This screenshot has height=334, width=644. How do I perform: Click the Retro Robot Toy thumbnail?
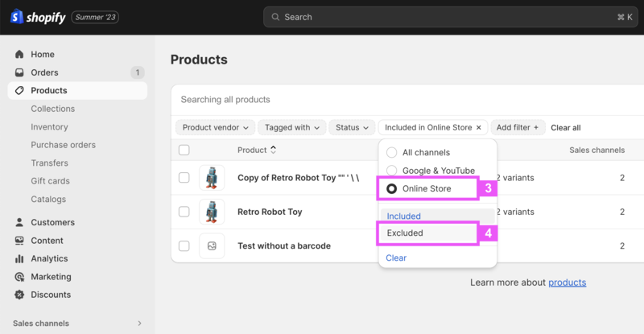[x=212, y=212]
